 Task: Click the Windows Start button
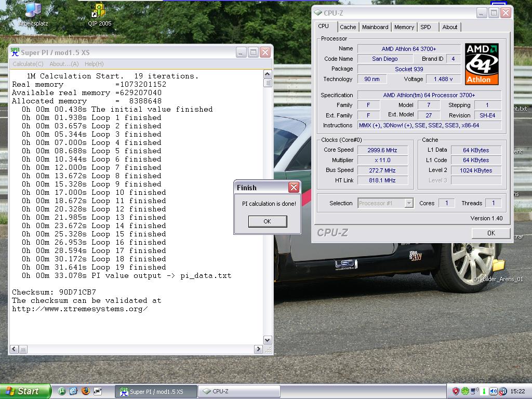click(x=25, y=391)
